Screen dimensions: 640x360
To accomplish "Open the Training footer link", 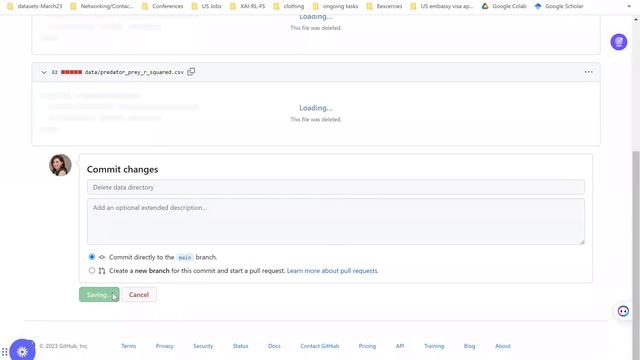I will (434, 346).
